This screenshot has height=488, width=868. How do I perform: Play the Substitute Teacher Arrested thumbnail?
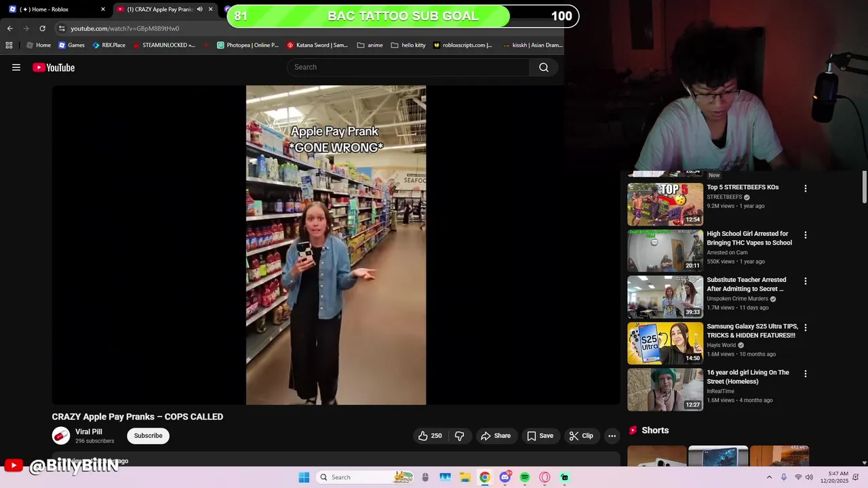tap(665, 297)
